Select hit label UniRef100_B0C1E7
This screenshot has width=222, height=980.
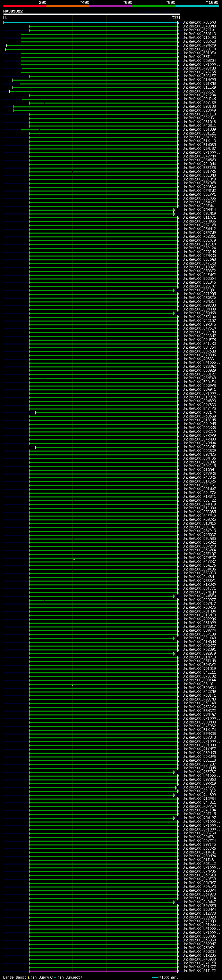[x=199, y=76]
